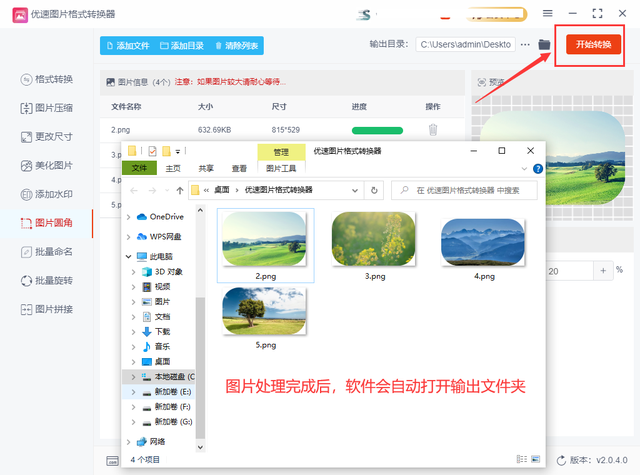Toggle fullscreen icon in converter title bar
Viewport: 640px width, 475px height.
click(x=597, y=13)
